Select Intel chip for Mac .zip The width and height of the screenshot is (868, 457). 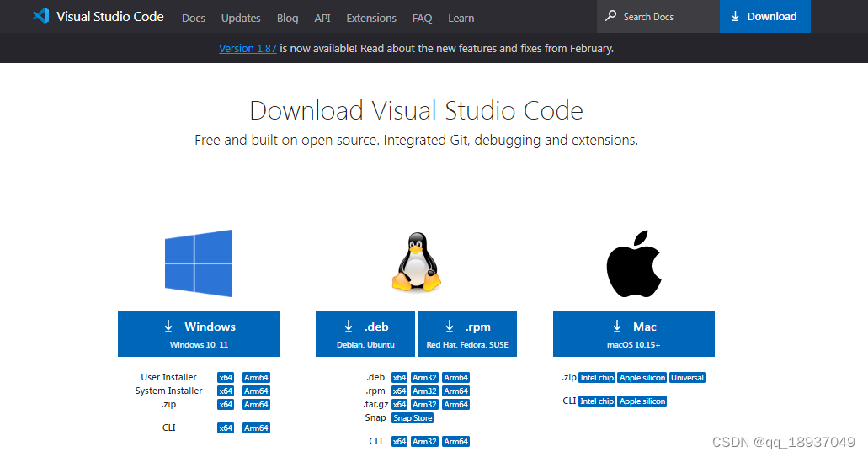tap(597, 377)
